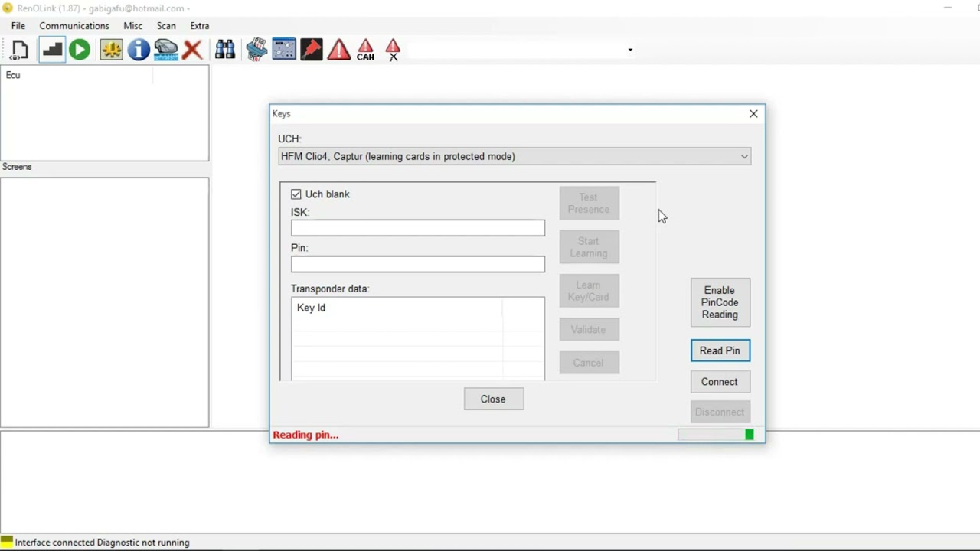Close the Keys dialog with X
This screenshot has height=551, width=980.
[x=753, y=114]
